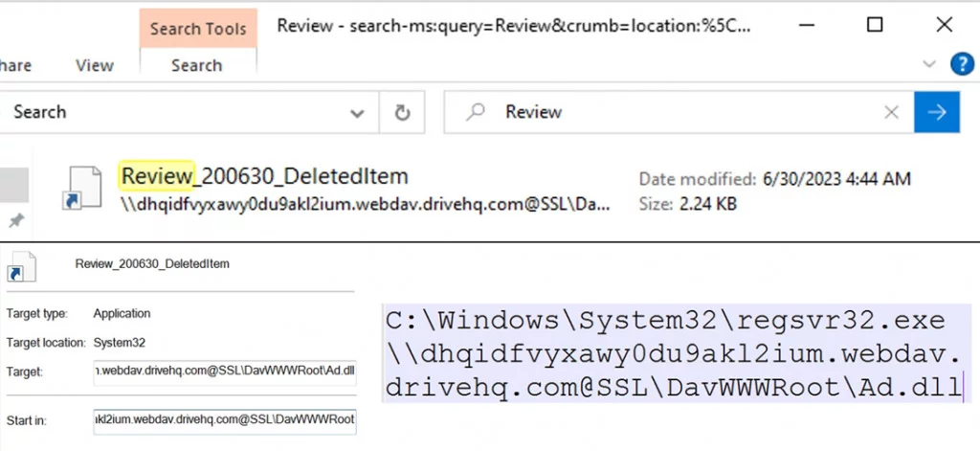
Task: Open the Review_200630_DeletedItem search result
Action: coord(264,176)
